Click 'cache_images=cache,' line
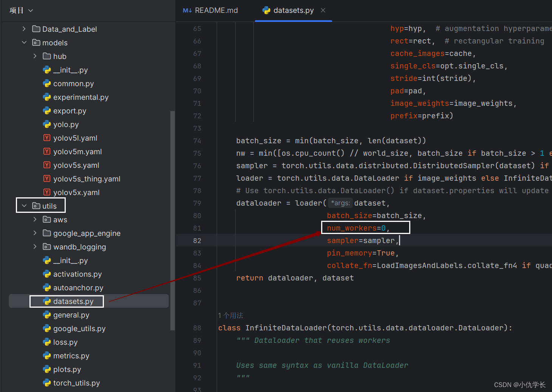Viewport: 552px width, 392px height. click(433, 54)
